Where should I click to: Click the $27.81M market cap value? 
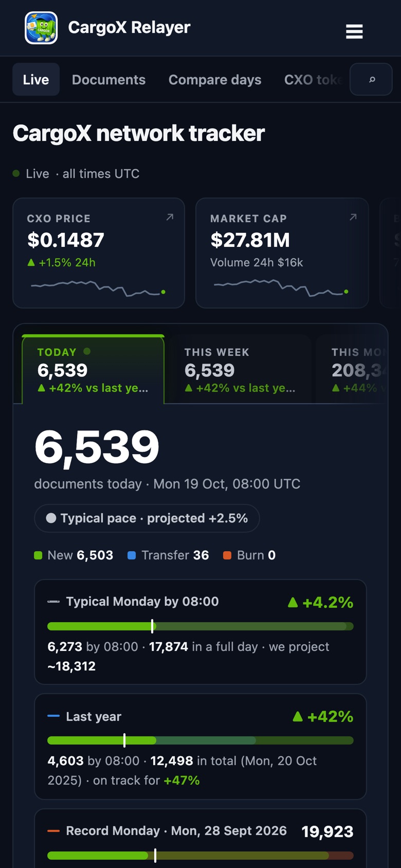250,240
